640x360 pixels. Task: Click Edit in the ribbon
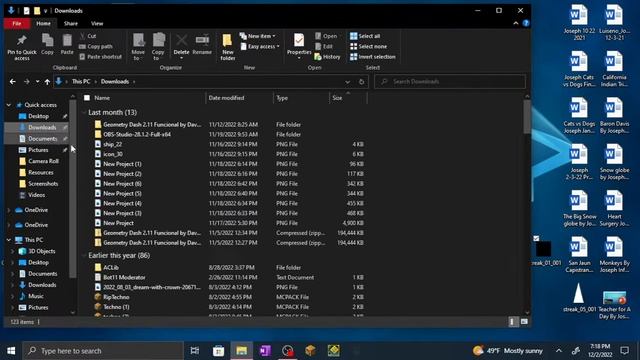tap(324, 47)
